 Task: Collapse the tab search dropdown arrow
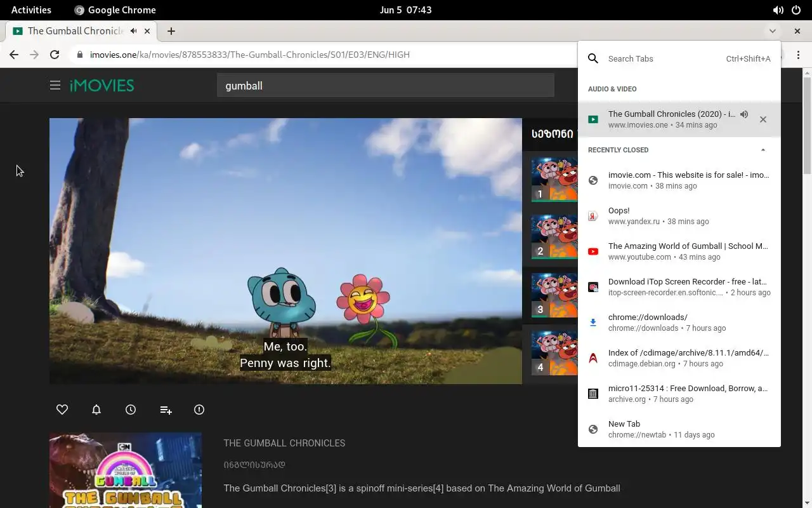click(x=772, y=30)
